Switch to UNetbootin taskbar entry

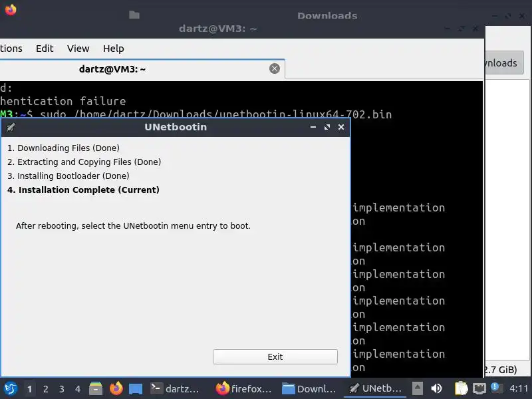(375, 388)
